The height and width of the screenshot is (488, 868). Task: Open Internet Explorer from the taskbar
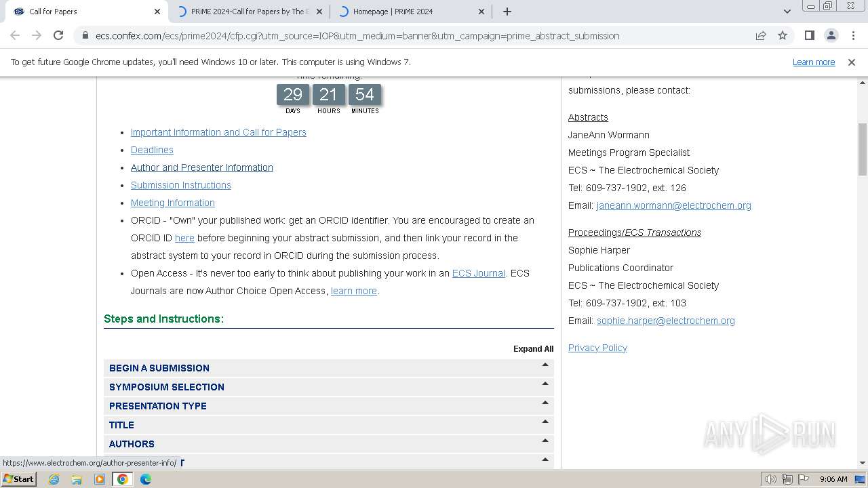tap(54, 479)
